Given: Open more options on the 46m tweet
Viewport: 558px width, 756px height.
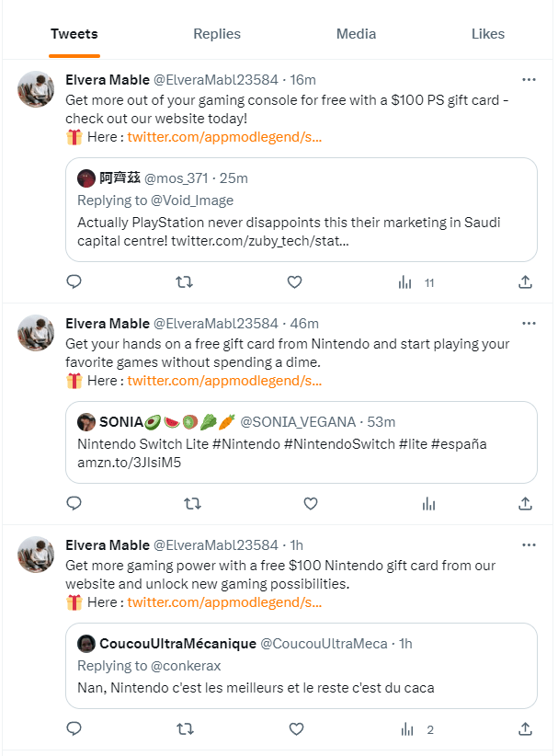Looking at the screenshot, I should (x=529, y=324).
